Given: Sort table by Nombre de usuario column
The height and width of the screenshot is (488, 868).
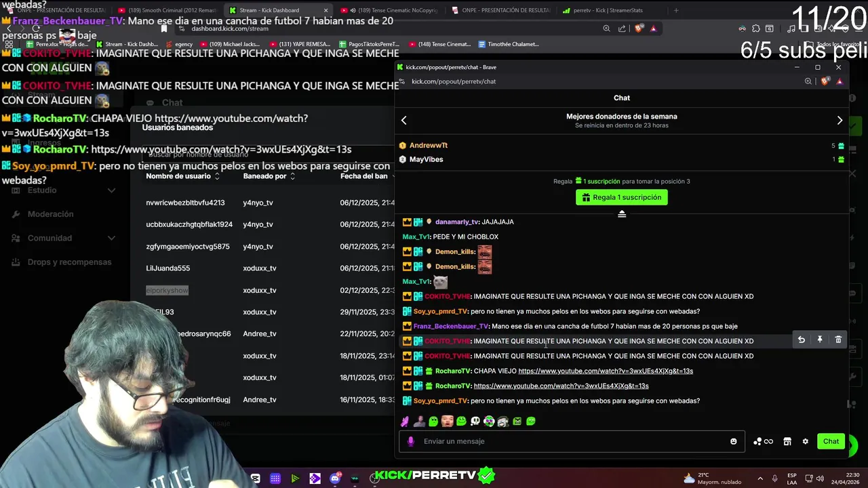Looking at the screenshot, I should (182, 176).
